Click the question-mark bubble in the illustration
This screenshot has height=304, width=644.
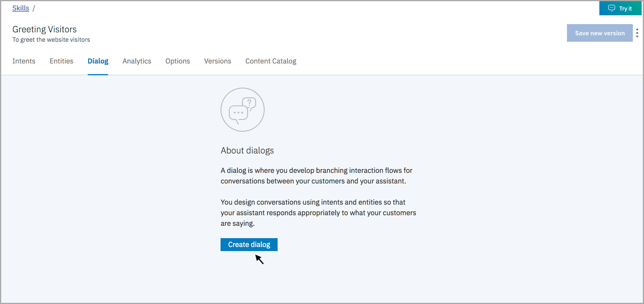249,103
